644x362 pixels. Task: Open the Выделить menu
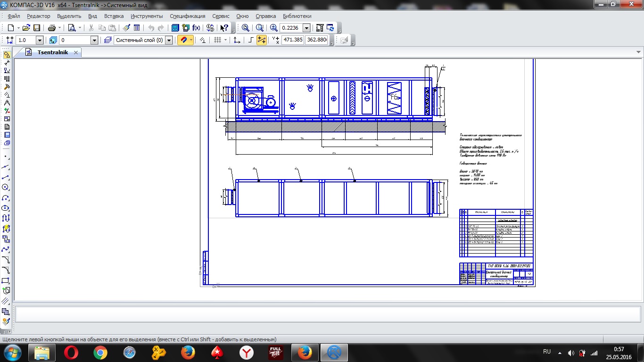pos(69,16)
